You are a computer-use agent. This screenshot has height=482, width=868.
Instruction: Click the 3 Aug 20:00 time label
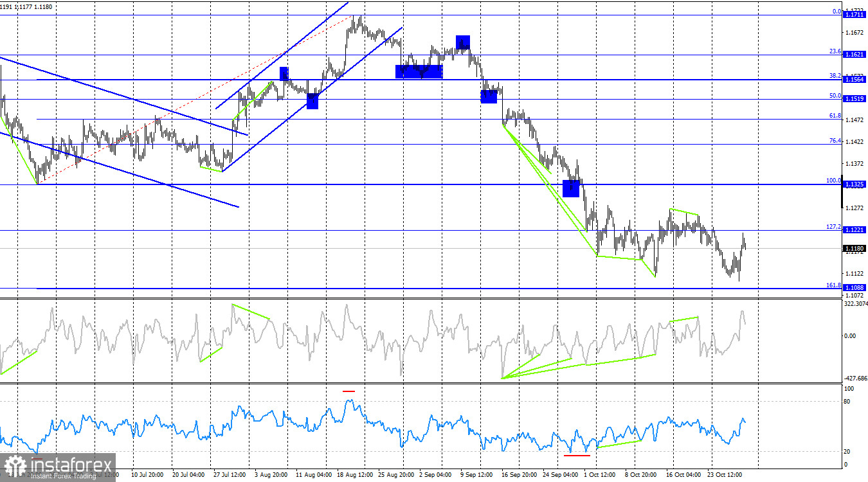[x=272, y=474]
